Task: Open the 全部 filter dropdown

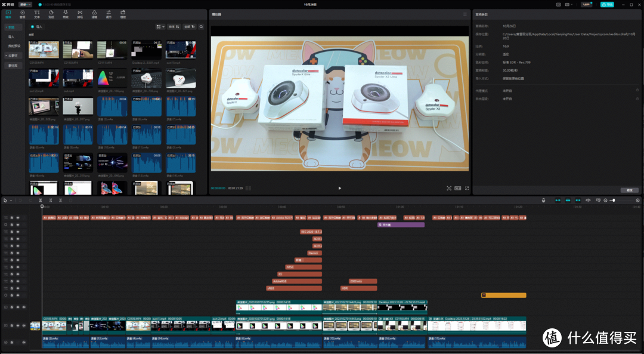Action: click(190, 27)
